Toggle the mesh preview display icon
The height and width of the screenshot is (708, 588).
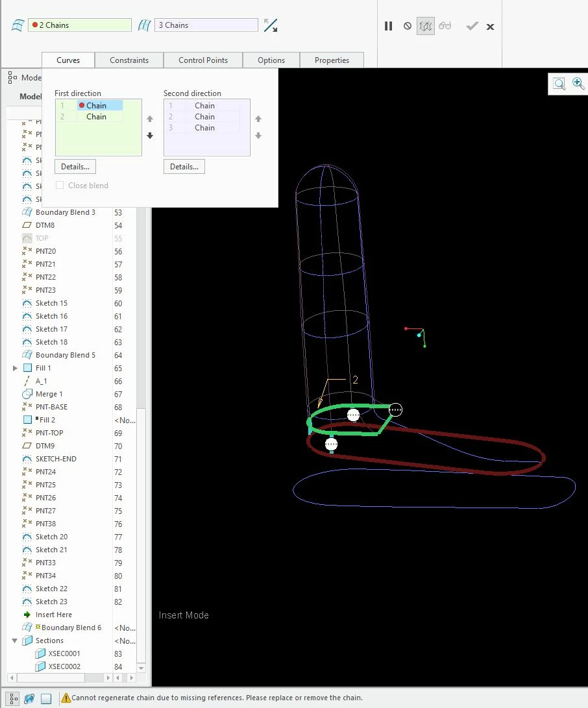coord(425,26)
